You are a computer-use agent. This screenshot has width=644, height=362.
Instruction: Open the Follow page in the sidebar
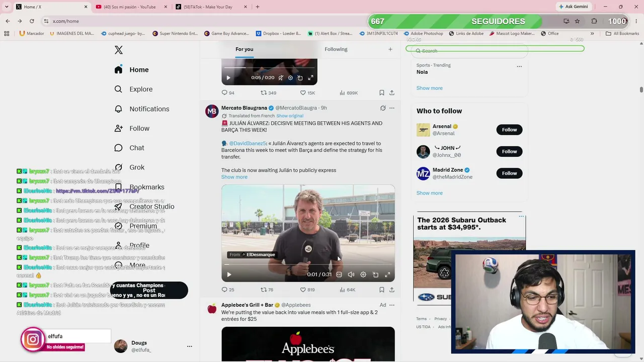pyautogui.click(x=132, y=128)
